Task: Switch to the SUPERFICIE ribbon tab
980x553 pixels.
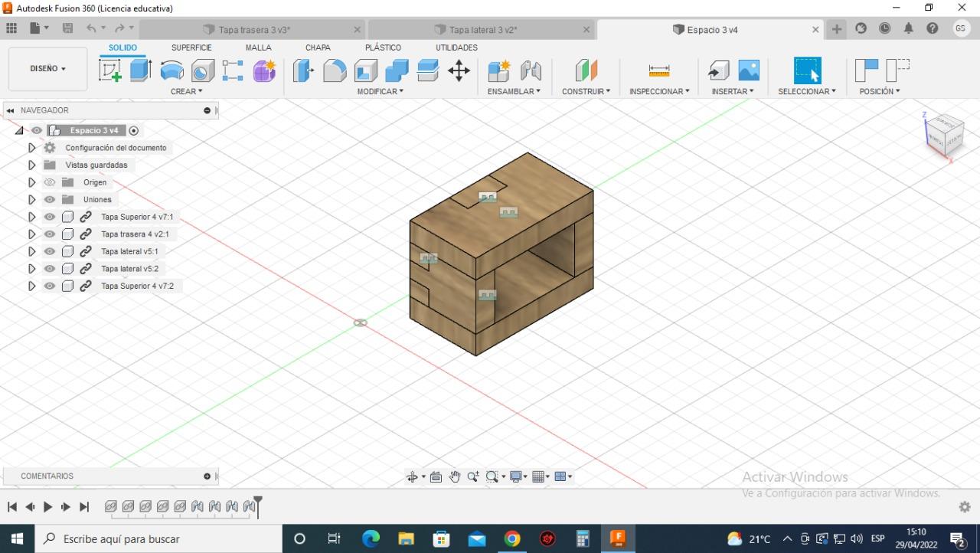Action: point(191,47)
